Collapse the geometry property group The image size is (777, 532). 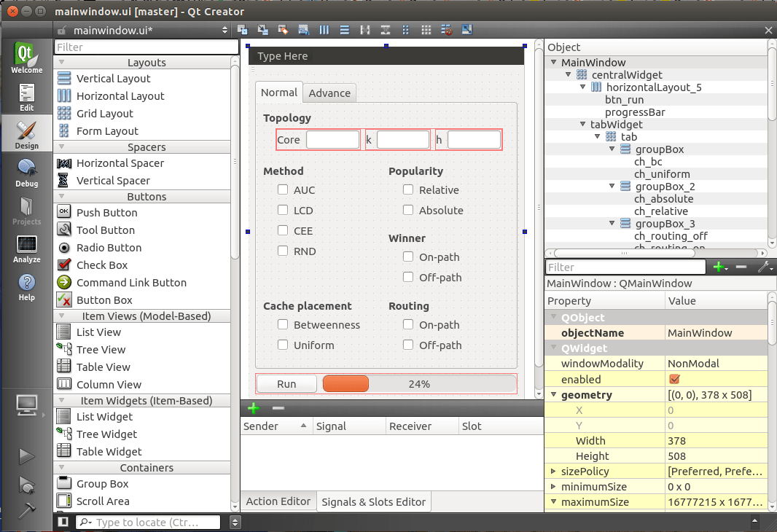pyautogui.click(x=553, y=395)
